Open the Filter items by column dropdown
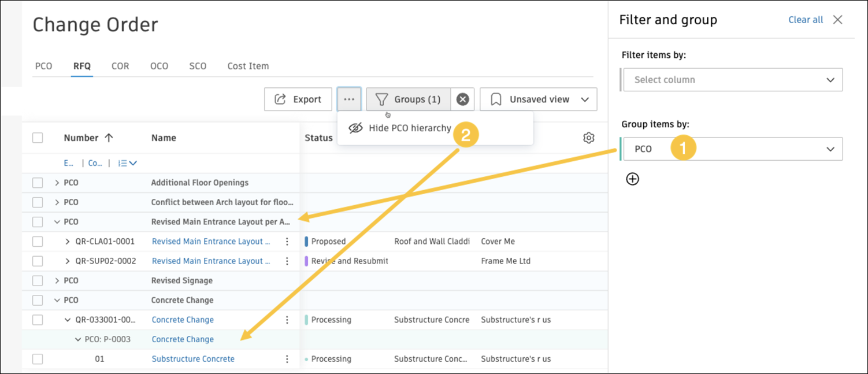This screenshot has width=868, height=374. [x=732, y=80]
